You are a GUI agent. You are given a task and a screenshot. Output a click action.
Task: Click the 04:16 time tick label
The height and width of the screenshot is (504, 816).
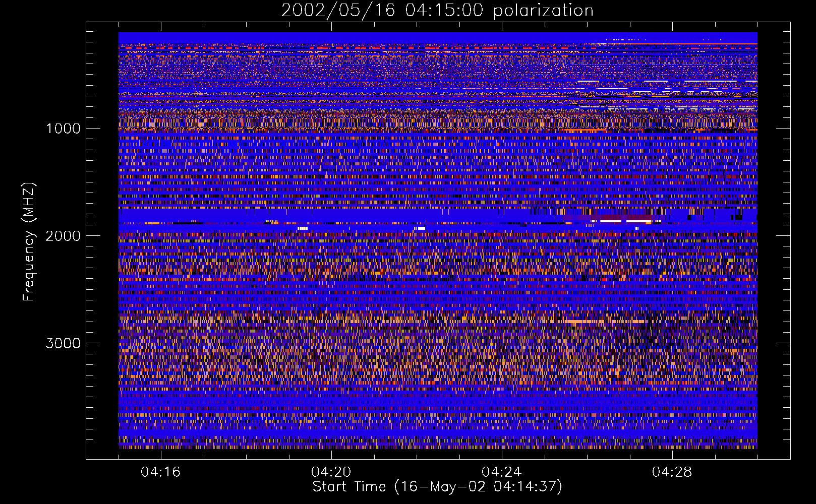161,472
